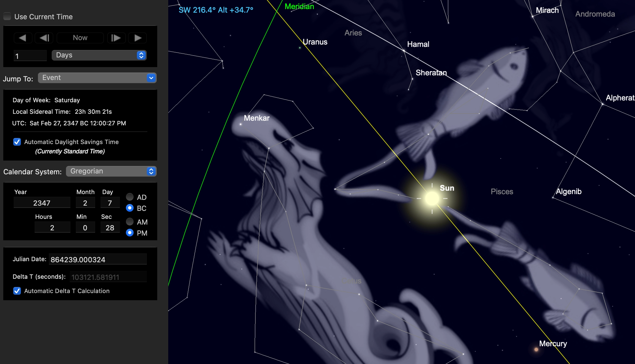Click the Mercury planet dot
The width and height of the screenshot is (635, 364).
[536, 350]
